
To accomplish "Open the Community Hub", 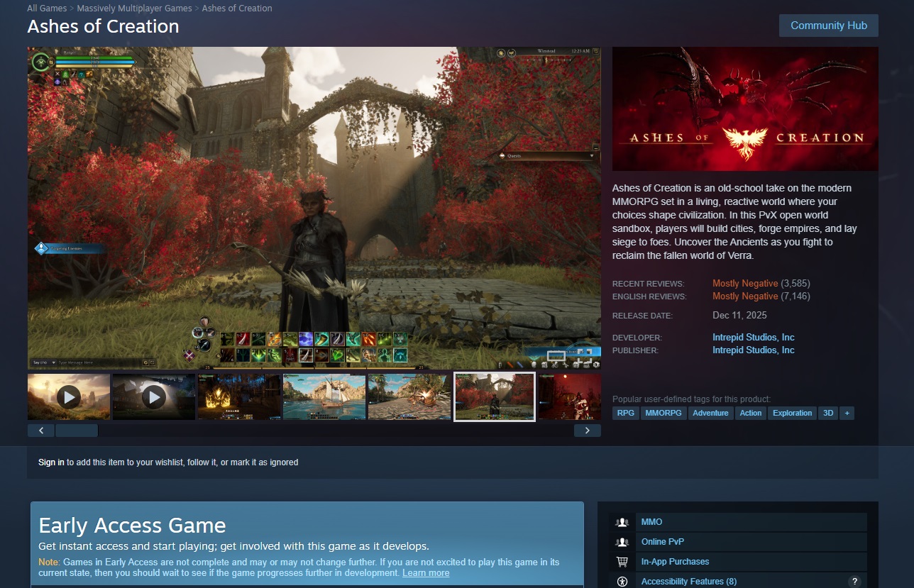I will pos(828,25).
